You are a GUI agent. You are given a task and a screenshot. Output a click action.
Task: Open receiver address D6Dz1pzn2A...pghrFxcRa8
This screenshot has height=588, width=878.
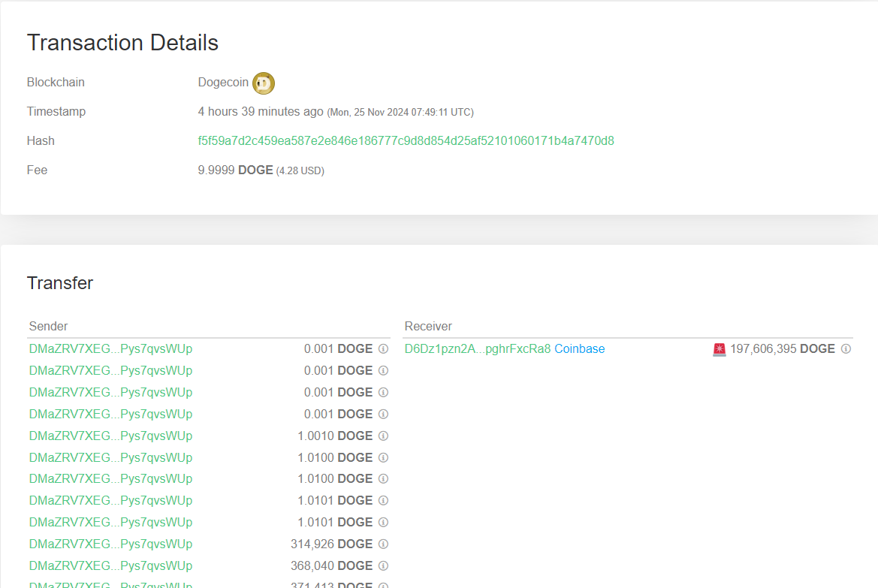coord(475,348)
